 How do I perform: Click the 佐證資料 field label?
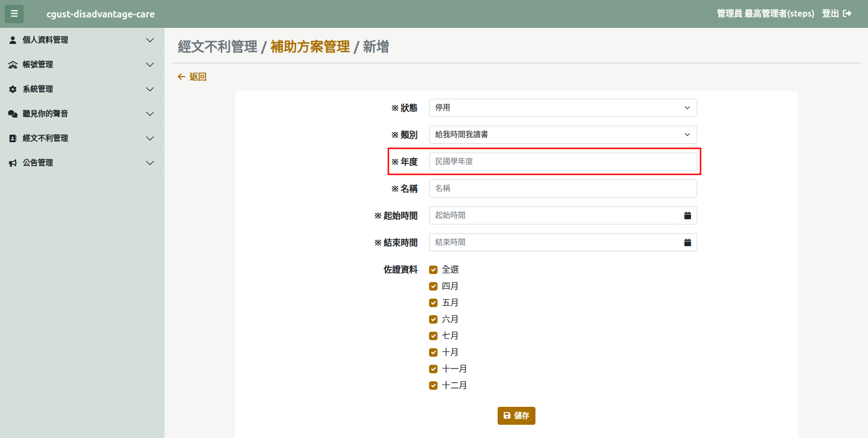pyautogui.click(x=401, y=270)
